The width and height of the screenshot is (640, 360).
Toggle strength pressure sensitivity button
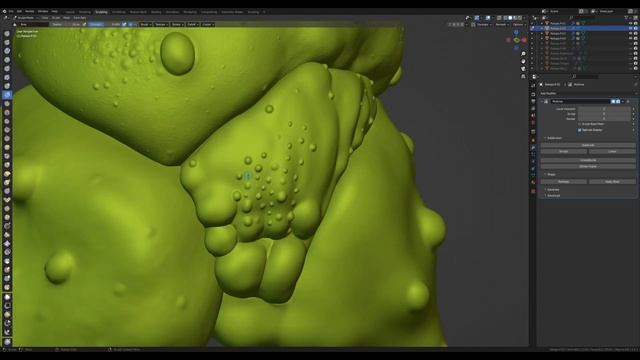[124, 24]
